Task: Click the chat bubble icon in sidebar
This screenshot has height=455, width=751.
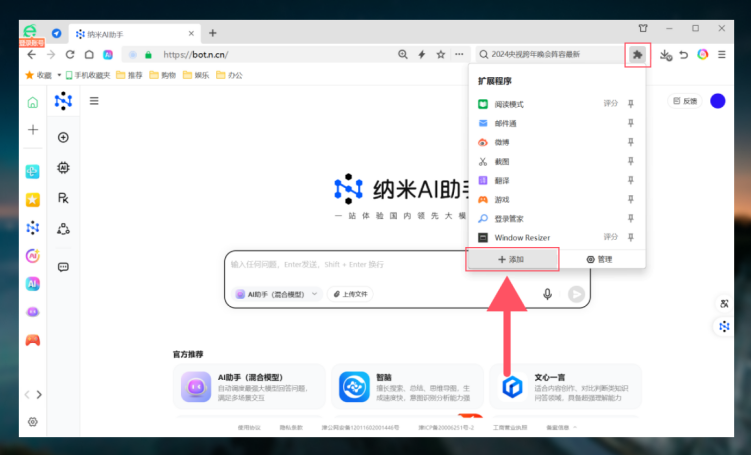Action: click(63, 267)
